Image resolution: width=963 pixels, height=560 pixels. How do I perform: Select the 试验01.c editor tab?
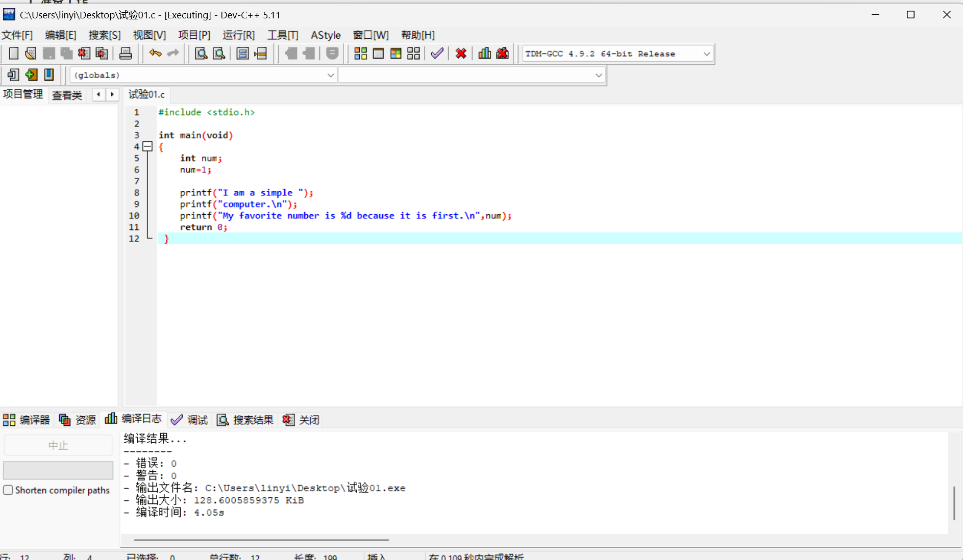pos(147,94)
